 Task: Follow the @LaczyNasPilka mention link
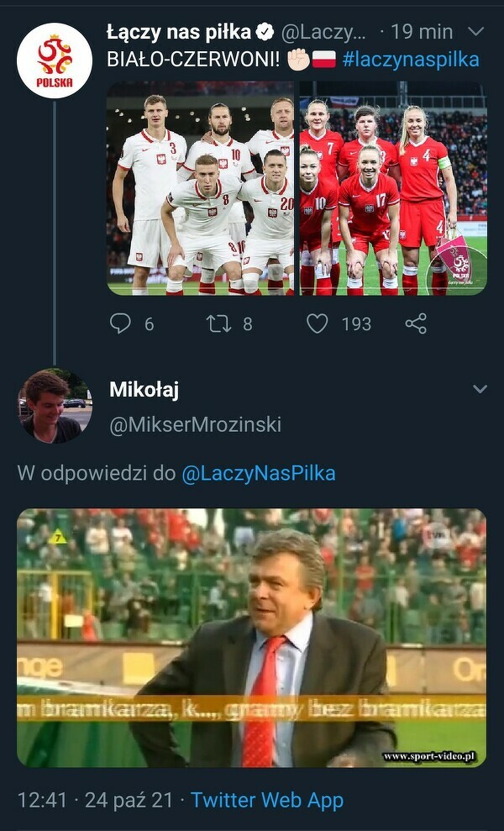(258, 473)
